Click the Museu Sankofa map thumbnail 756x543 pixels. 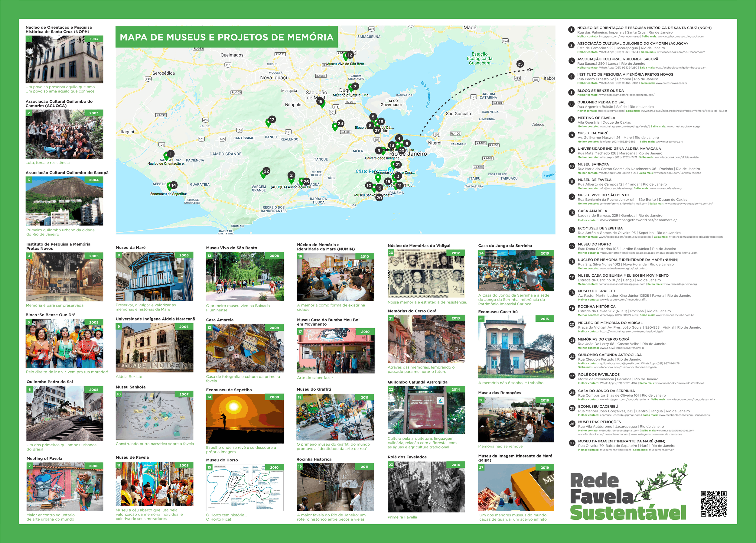point(154,415)
